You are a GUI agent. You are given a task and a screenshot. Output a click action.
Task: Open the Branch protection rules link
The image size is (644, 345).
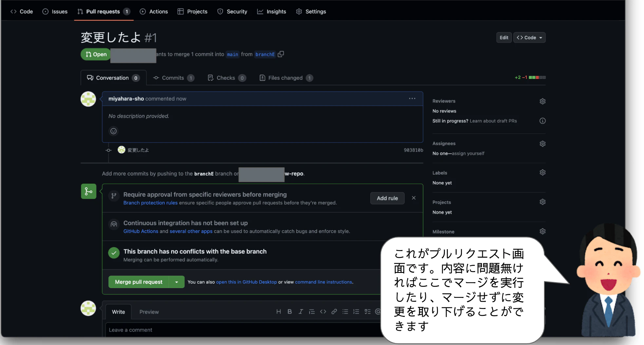click(x=150, y=203)
